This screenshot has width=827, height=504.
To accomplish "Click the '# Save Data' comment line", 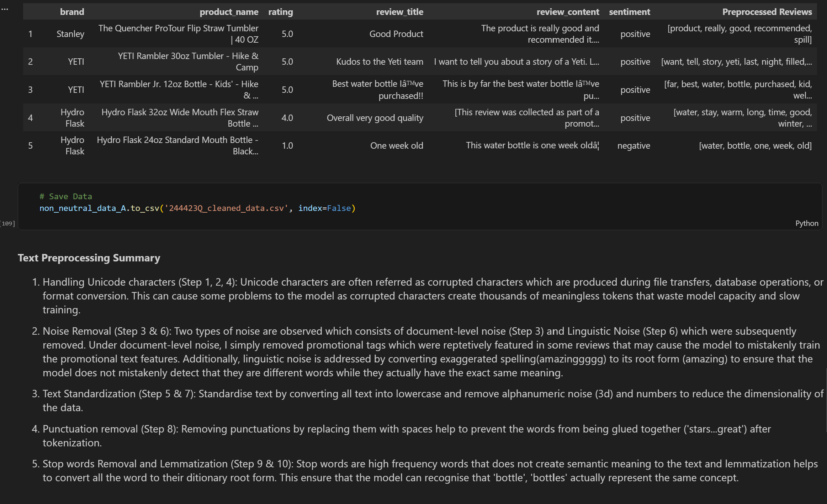I will [x=66, y=196].
